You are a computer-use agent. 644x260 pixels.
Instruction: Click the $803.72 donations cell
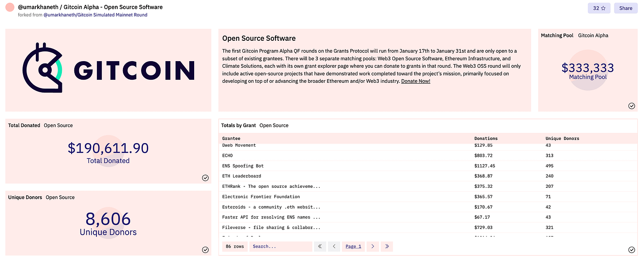point(483,155)
